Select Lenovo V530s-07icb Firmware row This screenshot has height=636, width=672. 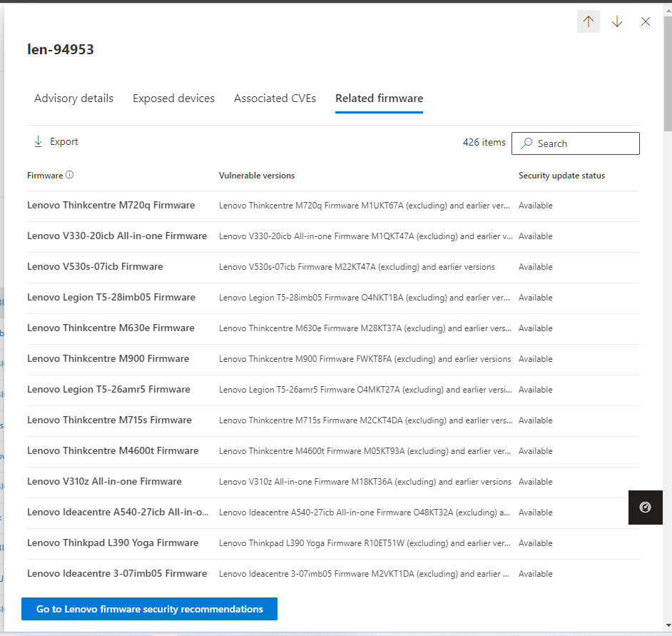pyautogui.click(x=333, y=267)
